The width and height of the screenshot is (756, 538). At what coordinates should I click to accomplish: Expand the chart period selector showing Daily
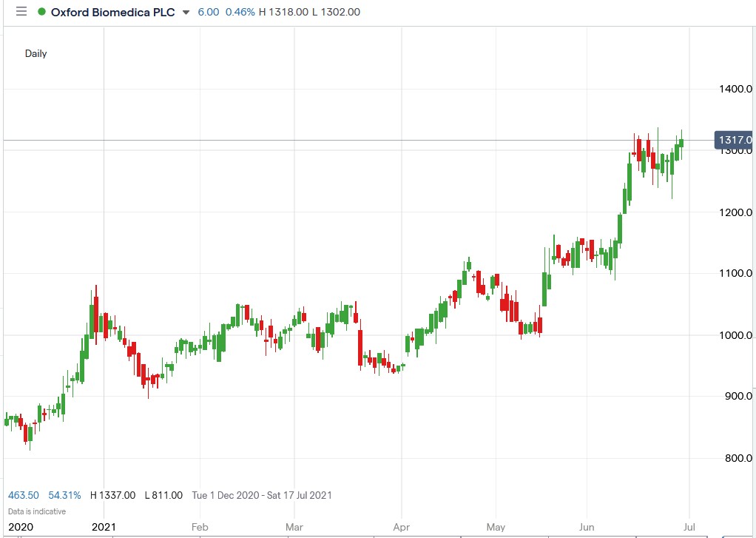tap(36, 53)
